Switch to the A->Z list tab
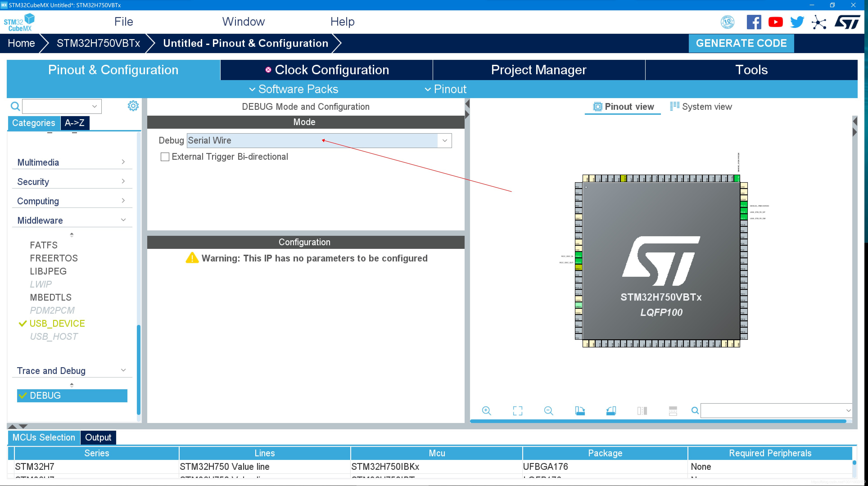Viewport: 868px width, 486px height. pos(75,123)
